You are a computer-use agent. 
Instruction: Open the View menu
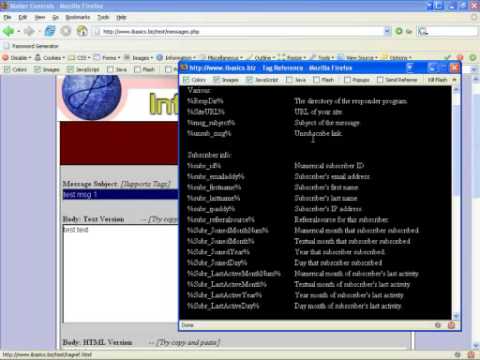[40, 17]
